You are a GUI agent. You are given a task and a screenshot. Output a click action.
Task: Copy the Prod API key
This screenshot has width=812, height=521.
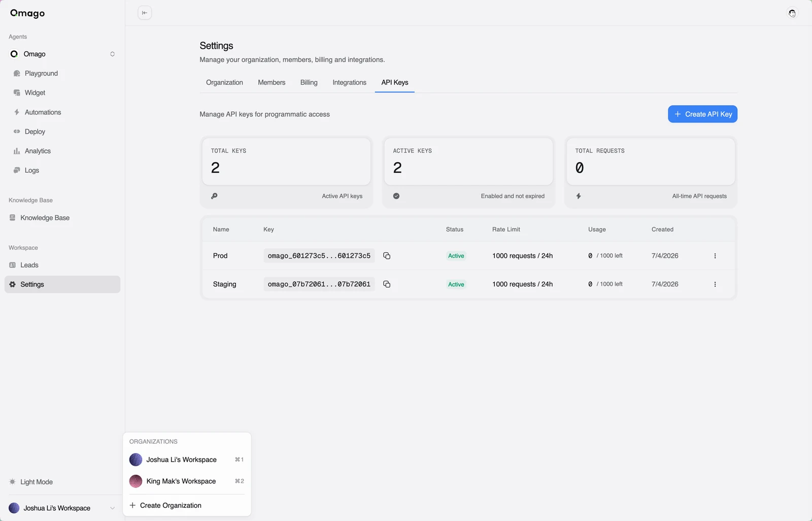387,256
